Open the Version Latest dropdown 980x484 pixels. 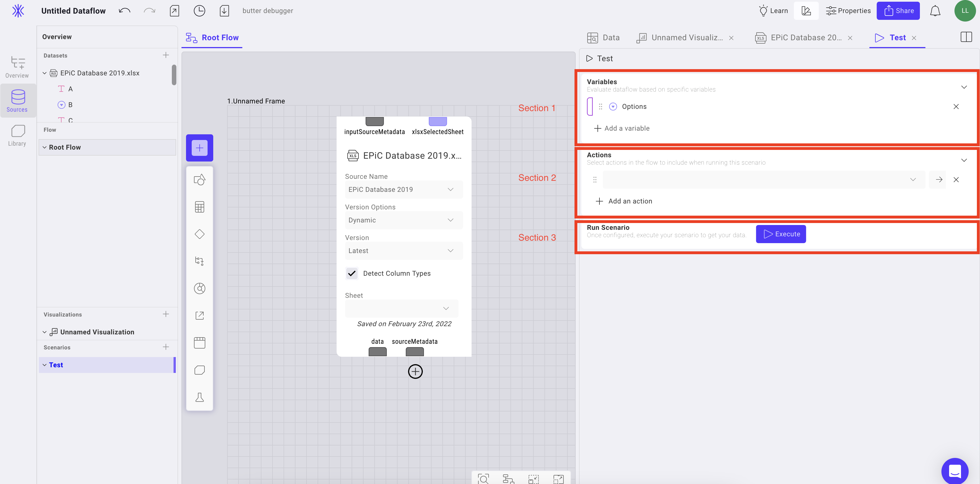click(x=404, y=251)
